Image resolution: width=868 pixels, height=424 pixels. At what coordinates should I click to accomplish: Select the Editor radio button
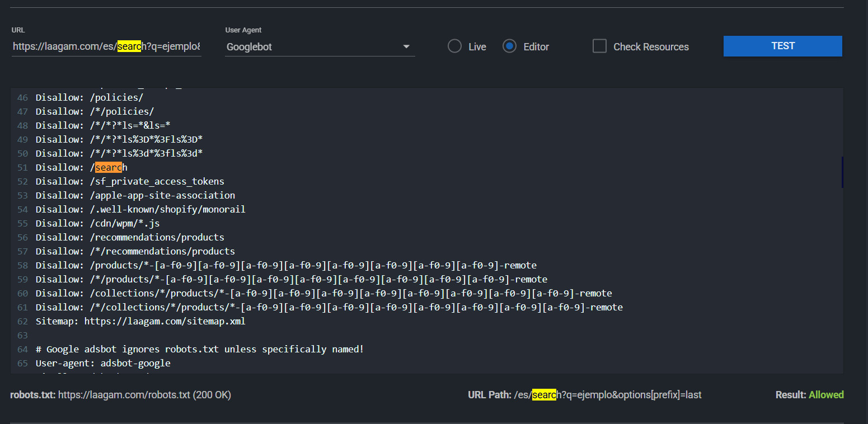[x=509, y=46]
